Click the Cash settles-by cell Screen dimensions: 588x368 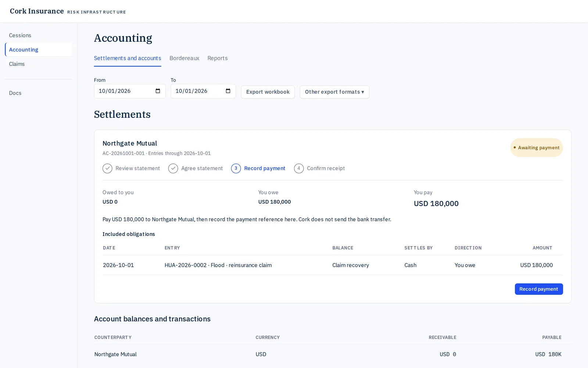(410, 265)
